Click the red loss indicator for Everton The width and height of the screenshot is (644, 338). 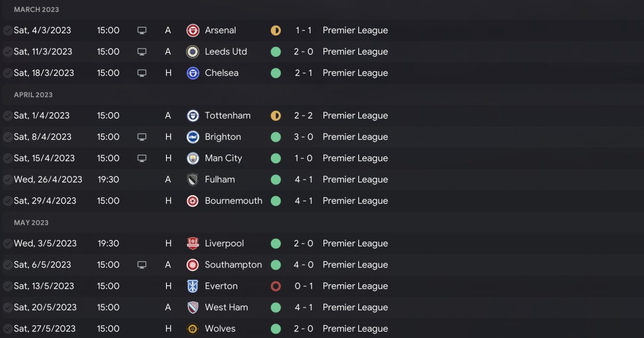(x=275, y=286)
